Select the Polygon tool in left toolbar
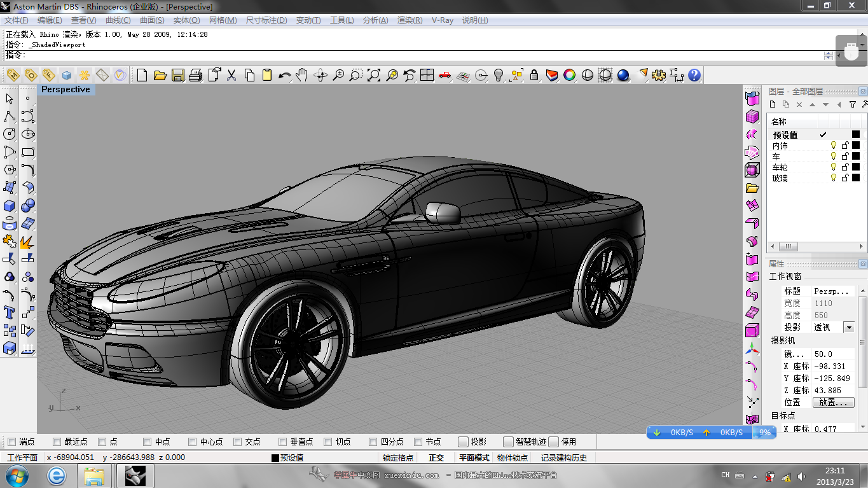 [x=10, y=170]
